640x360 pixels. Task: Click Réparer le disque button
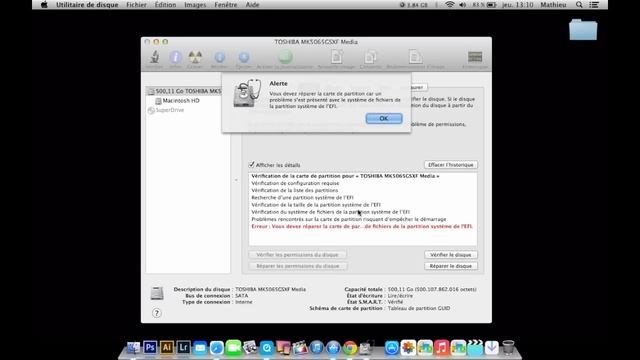point(451,266)
